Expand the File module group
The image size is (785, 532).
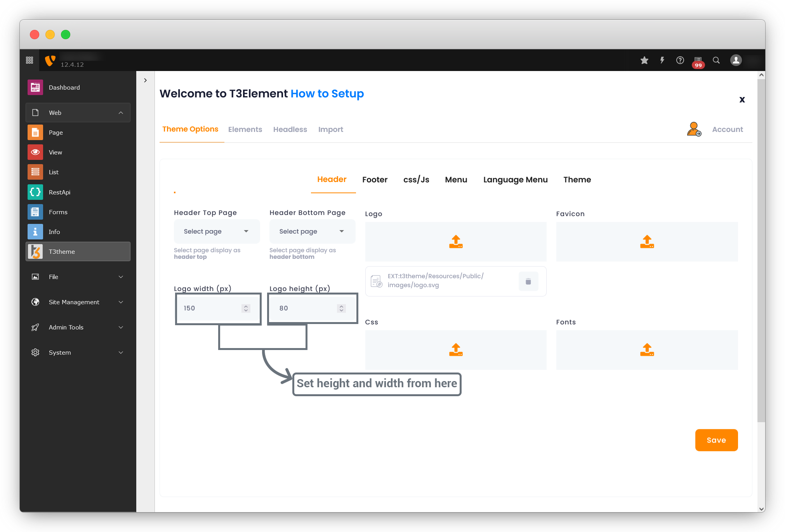tap(78, 277)
